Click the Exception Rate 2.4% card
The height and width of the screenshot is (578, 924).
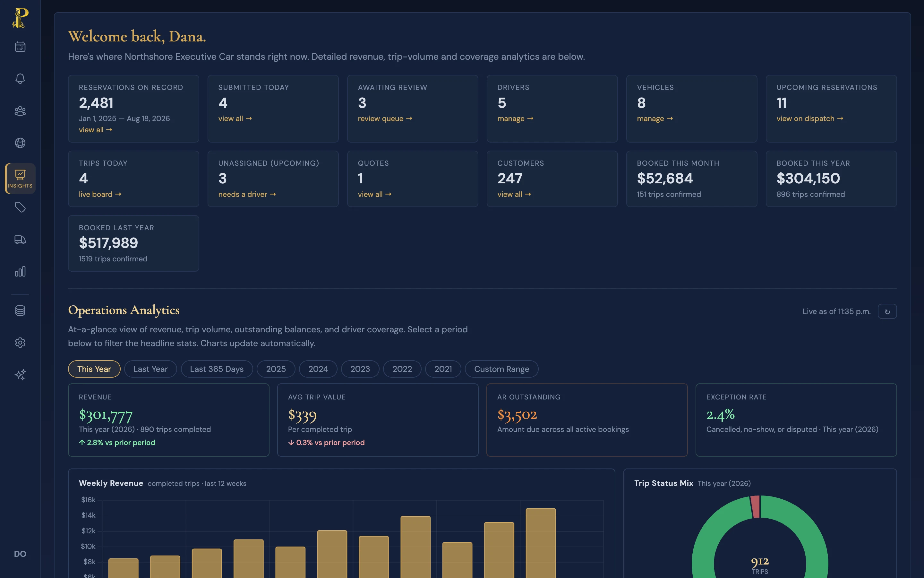[796, 420]
